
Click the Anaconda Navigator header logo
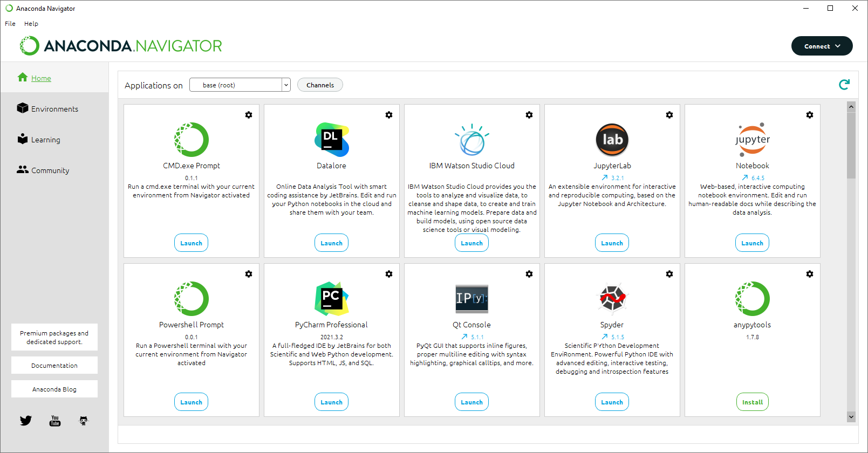click(121, 46)
